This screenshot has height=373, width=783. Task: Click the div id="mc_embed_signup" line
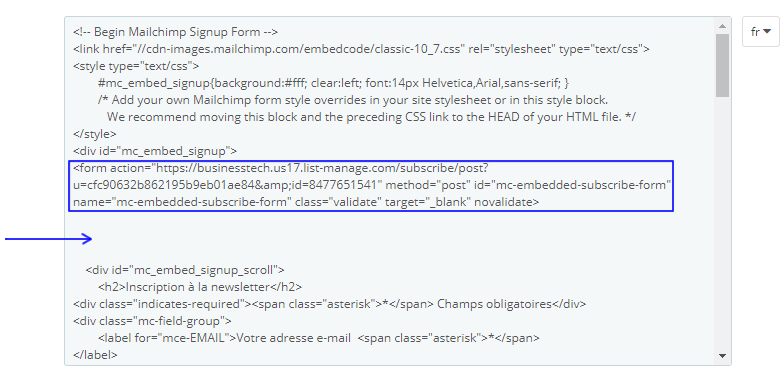[155, 151]
